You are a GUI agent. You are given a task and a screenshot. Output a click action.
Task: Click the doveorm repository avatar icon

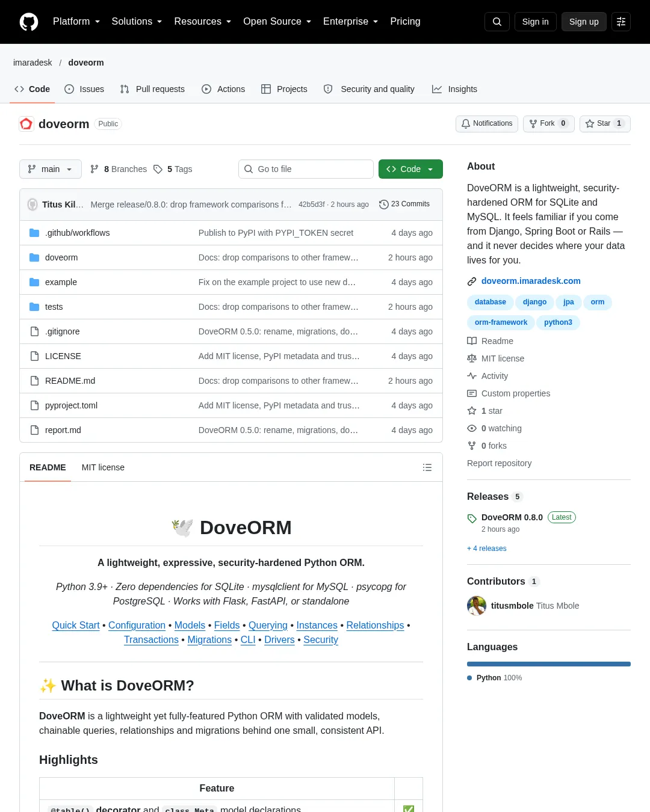tap(26, 124)
